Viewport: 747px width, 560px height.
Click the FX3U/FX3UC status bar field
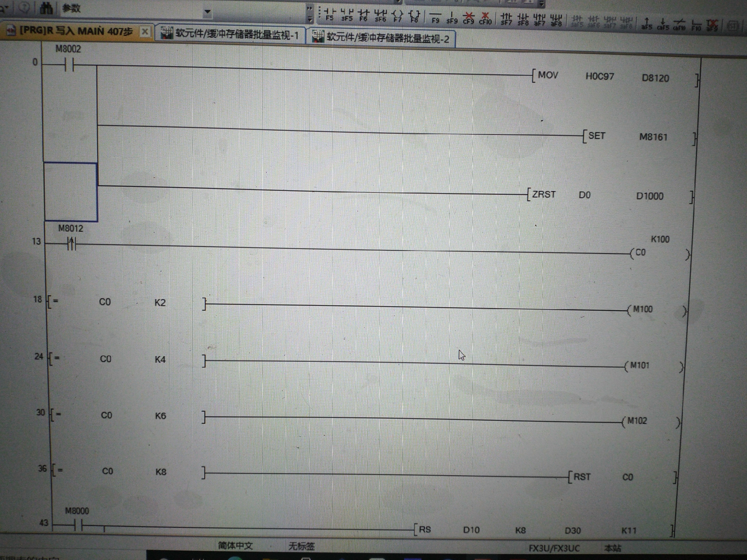[554, 548]
